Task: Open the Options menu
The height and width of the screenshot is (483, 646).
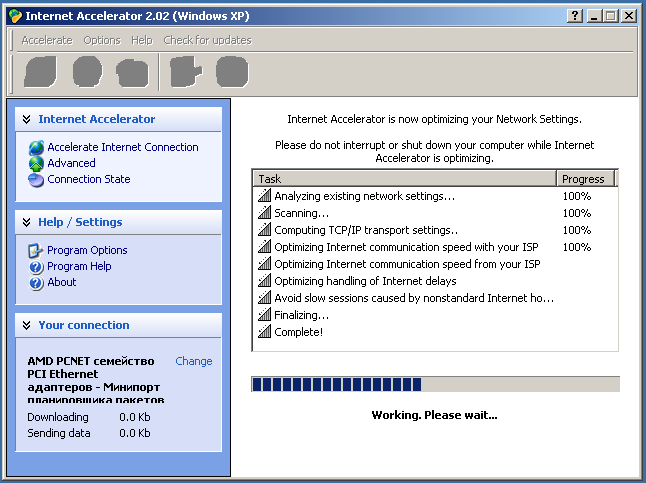Action: 102,40
